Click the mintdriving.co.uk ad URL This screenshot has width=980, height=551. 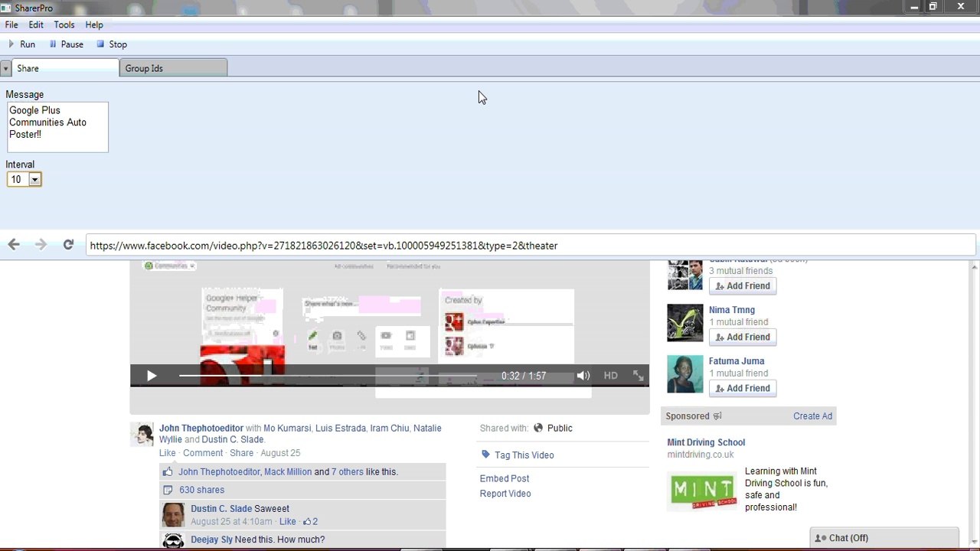701,455
